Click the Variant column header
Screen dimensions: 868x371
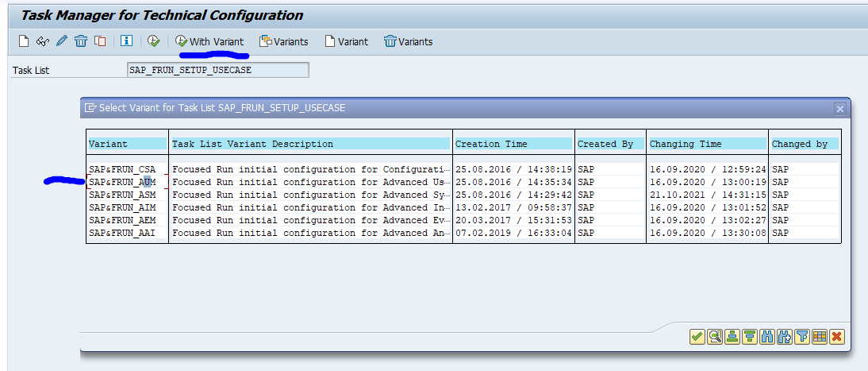(x=127, y=144)
